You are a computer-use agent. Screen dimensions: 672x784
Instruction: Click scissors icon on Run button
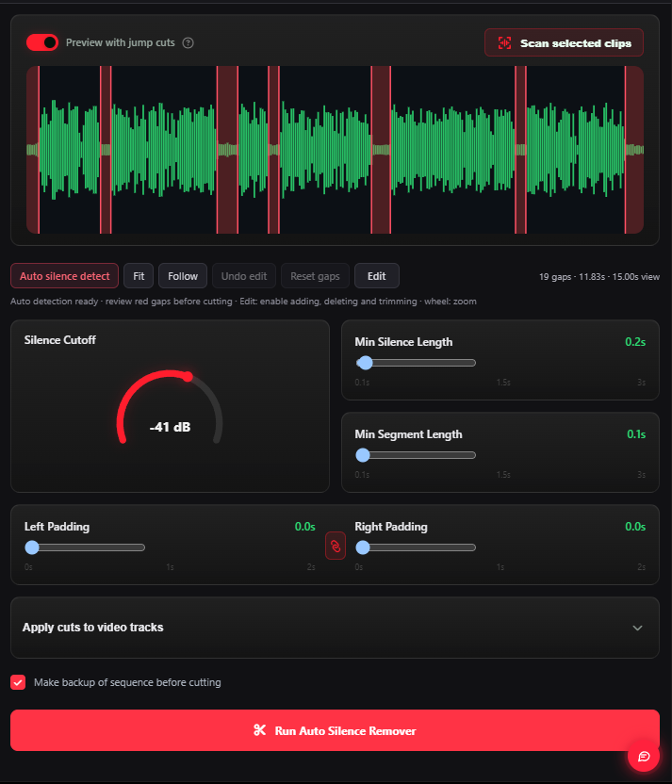coord(259,730)
